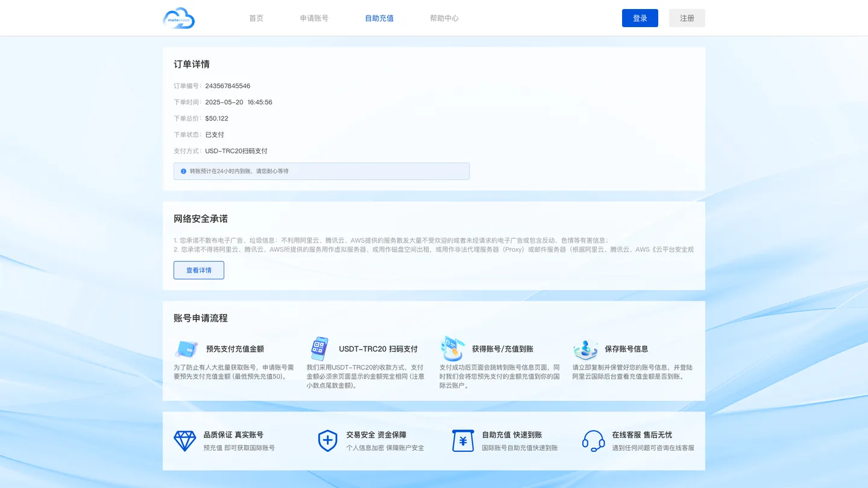The height and width of the screenshot is (488, 868).
Task: Click the info icon in transfer notice
Action: (184, 171)
